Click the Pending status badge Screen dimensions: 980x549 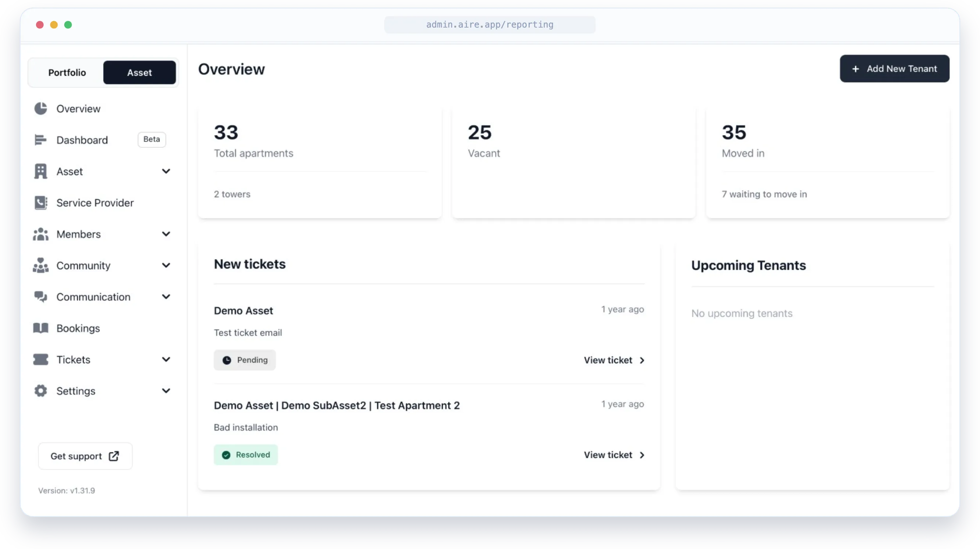click(245, 360)
